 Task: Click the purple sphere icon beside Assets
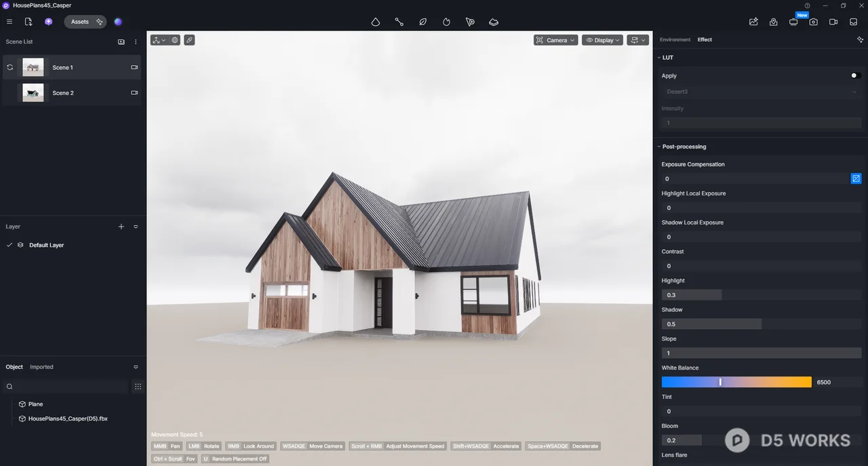point(118,22)
